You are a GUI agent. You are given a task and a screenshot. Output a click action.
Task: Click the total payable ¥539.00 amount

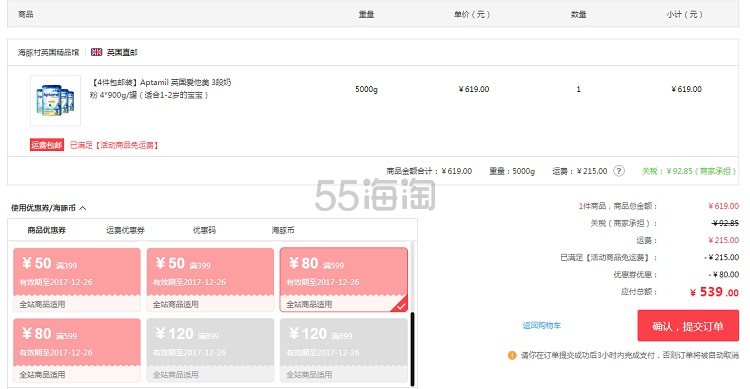coord(714,292)
